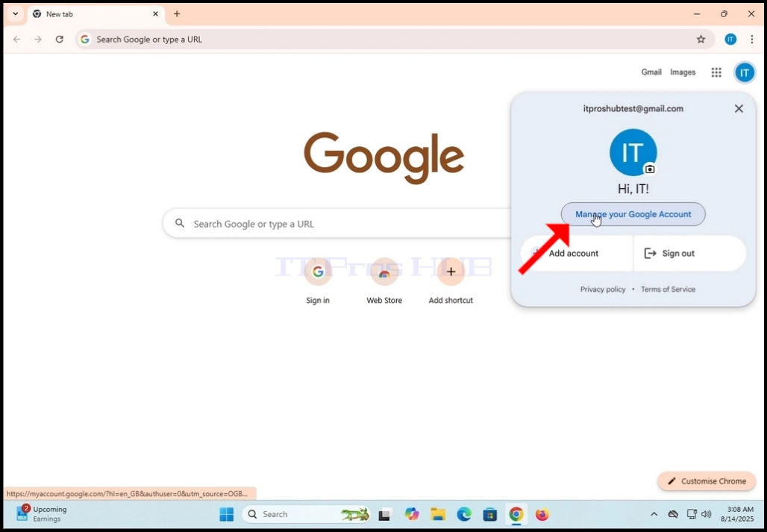
Task: Click the address bar URL field
Action: click(395, 39)
